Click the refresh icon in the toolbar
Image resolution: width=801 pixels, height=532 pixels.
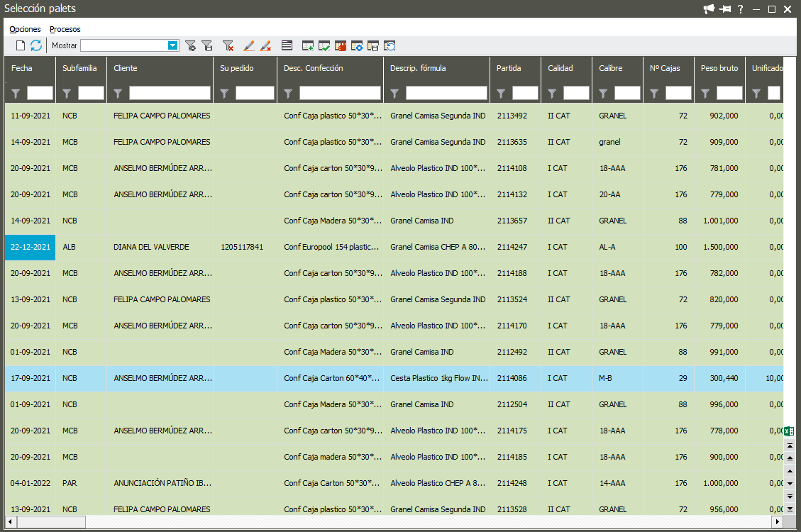[36, 45]
